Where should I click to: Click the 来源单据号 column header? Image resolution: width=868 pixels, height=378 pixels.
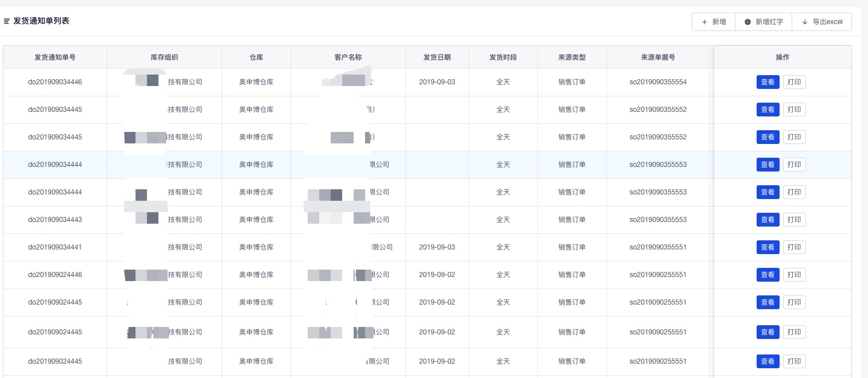(x=658, y=57)
